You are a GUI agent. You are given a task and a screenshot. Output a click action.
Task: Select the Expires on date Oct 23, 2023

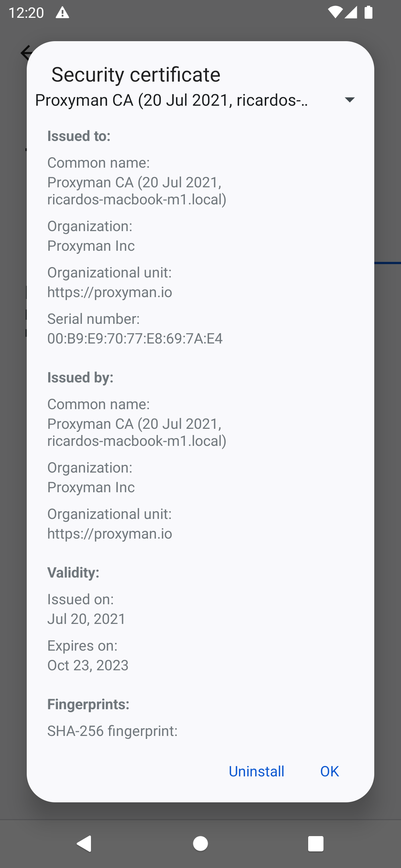click(x=88, y=665)
